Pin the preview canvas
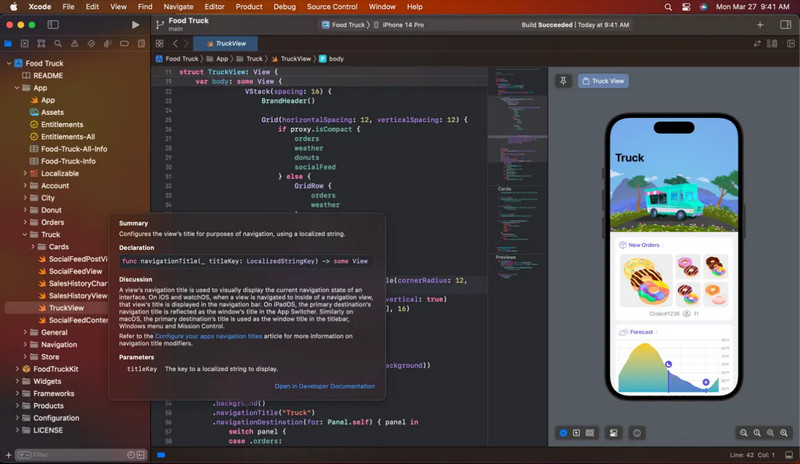Screen dimensions: 800x464 (563, 81)
